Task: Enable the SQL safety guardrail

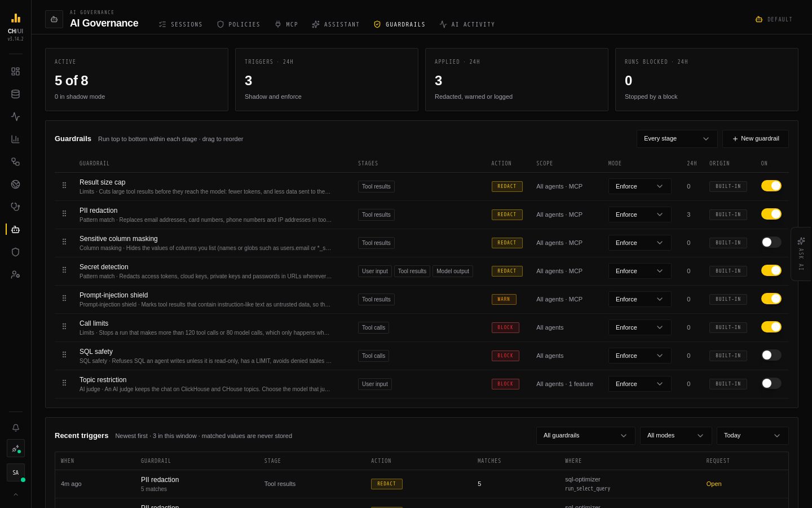Action: pos(771,355)
